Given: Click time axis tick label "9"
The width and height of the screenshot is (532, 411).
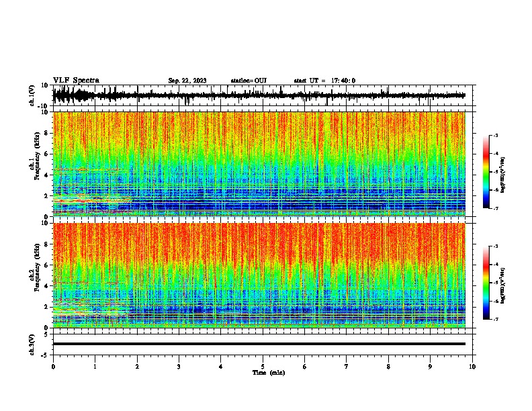Looking at the screenshot, I should (430, 367).
